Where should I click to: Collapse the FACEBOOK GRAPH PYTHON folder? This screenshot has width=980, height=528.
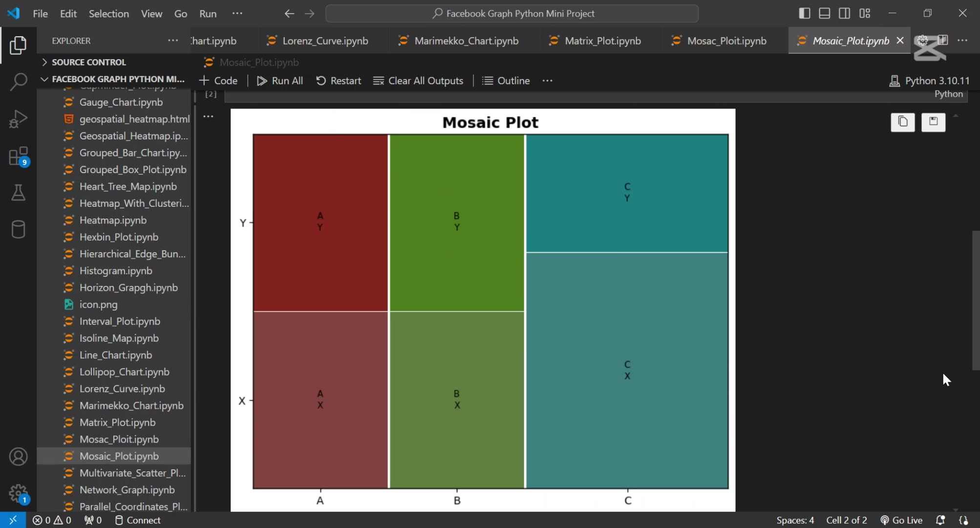point(44,79)
